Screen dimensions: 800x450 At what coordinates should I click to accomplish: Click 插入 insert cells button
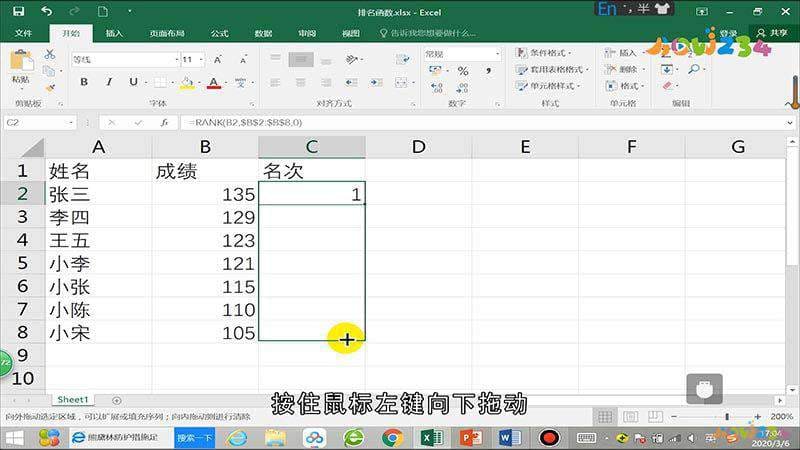point(622,53)
